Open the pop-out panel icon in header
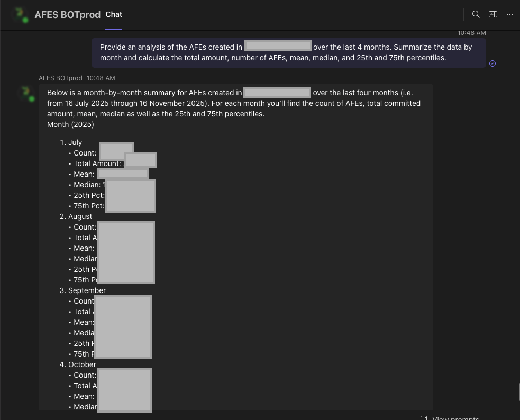Viewport: 520px width, 420px height. coord(492,14)
